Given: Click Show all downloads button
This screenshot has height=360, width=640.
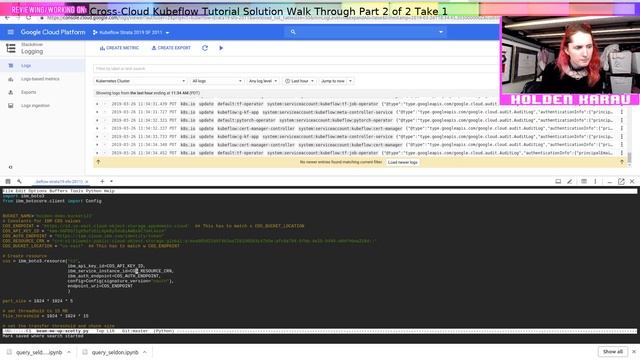Looking at the screenshot, I should click(x=613, y=352).
